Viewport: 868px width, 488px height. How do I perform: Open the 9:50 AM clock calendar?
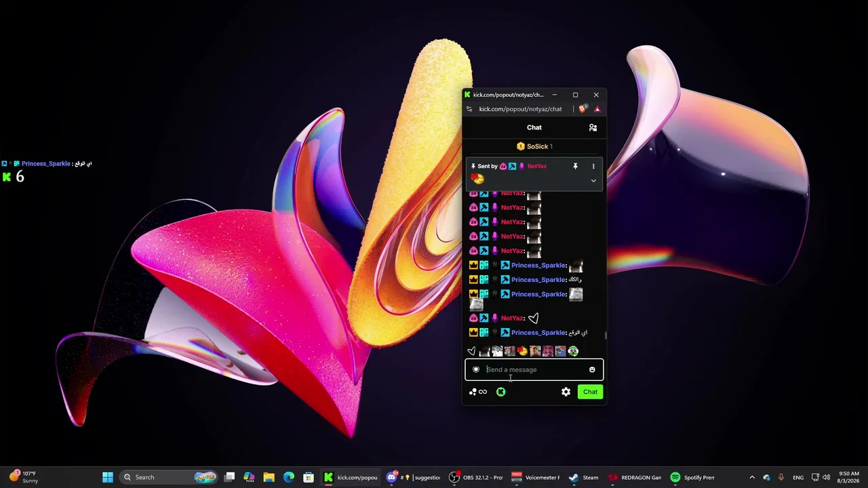click(848, 477)
